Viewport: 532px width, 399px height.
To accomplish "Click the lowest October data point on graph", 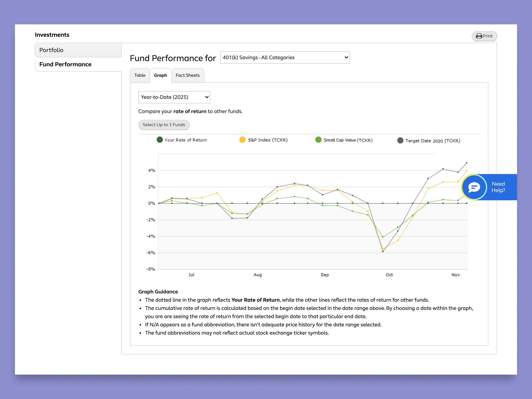I will 383,252.
